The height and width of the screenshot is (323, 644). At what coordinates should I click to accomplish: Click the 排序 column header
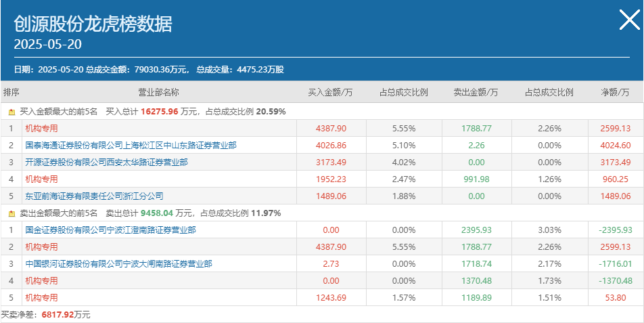click(11, 93)
